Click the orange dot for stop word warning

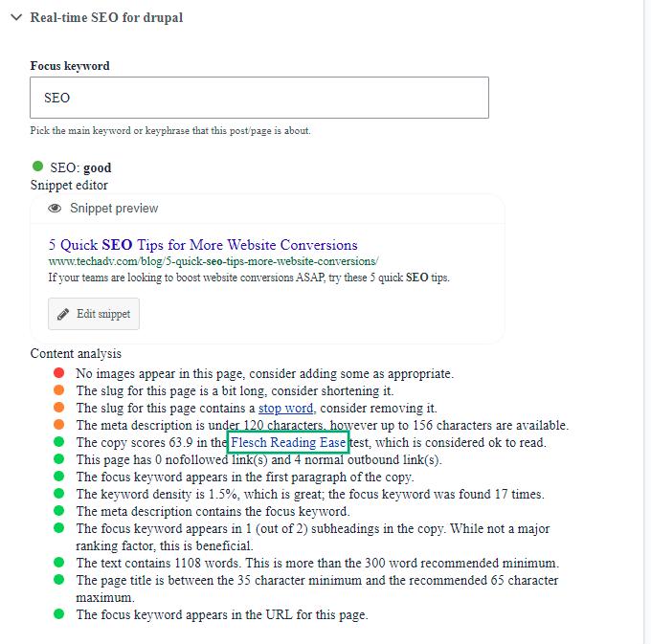pyautogui.click(x=59, y=408)
